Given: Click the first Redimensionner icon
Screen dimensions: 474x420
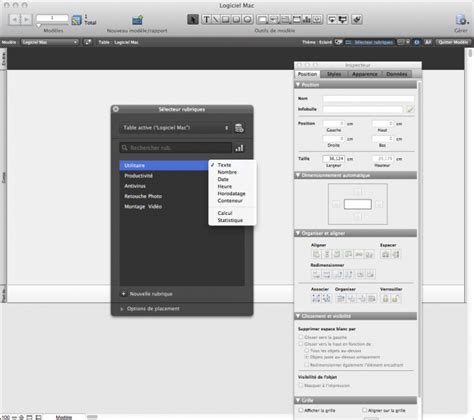Looking at the screenshot, I should click(x=316, y=274).
